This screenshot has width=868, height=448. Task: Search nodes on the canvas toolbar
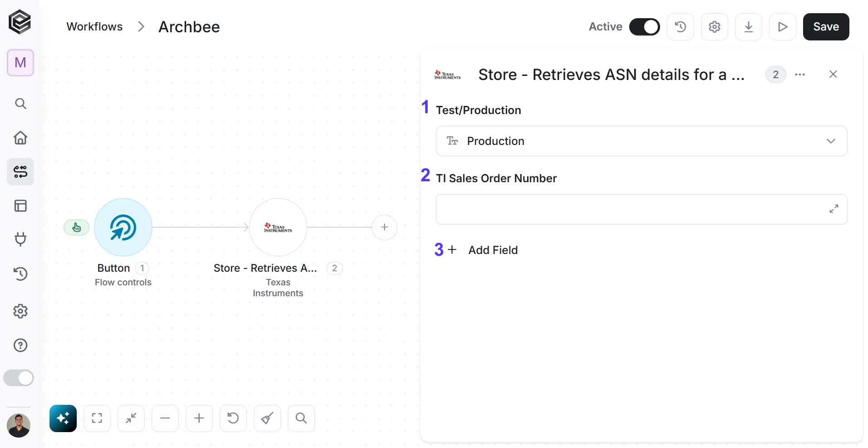[301, 418]
